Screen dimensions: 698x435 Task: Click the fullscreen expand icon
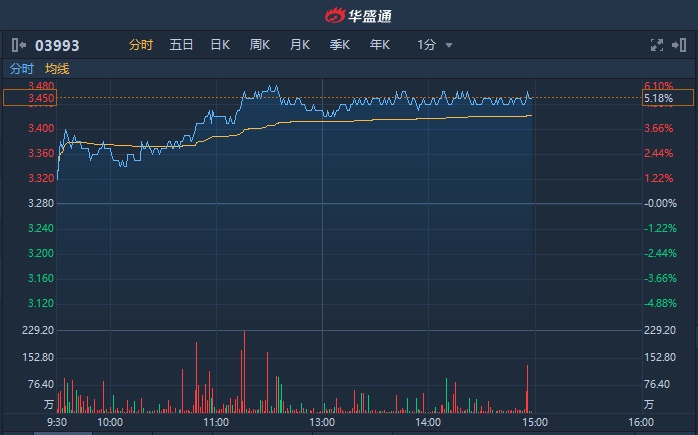[x=657, y=45]
